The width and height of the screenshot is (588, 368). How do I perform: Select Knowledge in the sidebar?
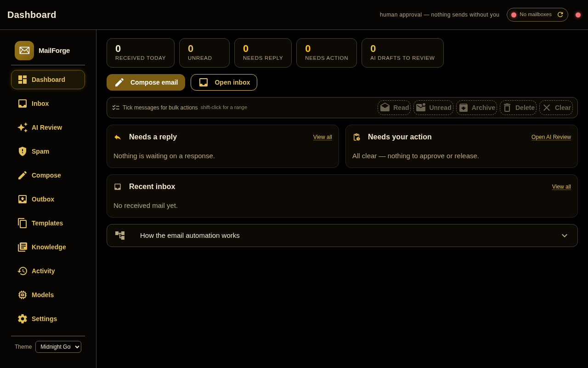pos(48,247)
